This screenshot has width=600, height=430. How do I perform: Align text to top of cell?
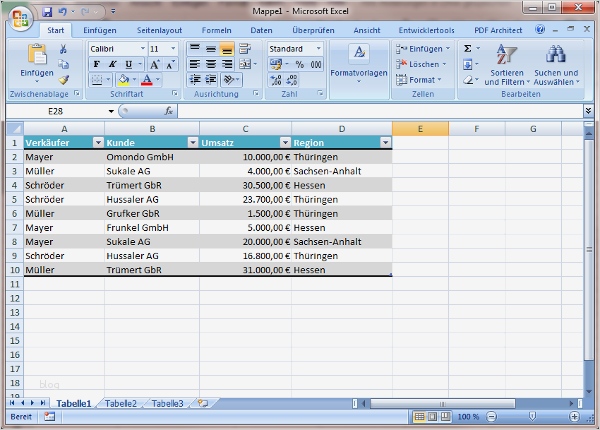(x=195, y=49)
